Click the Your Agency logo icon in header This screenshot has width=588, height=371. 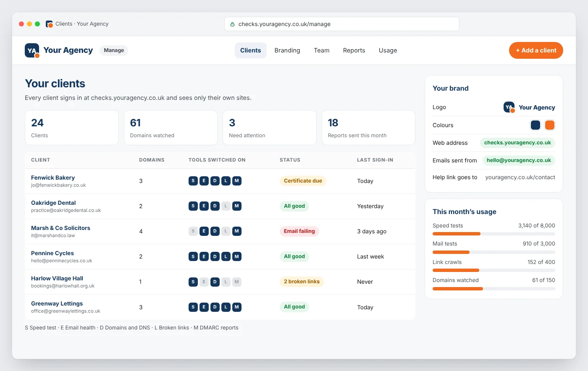coord(32,50)
